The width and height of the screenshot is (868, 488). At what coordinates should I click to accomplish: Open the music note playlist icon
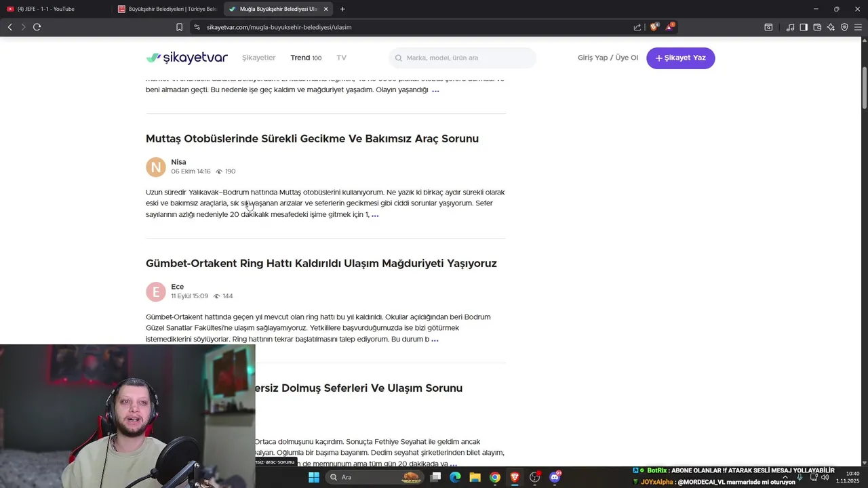pos(790,27)
